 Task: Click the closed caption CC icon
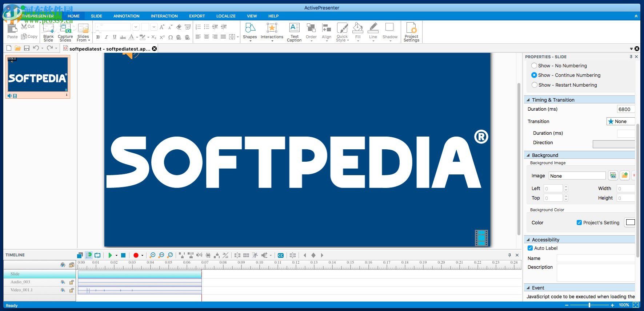[281, 255]
